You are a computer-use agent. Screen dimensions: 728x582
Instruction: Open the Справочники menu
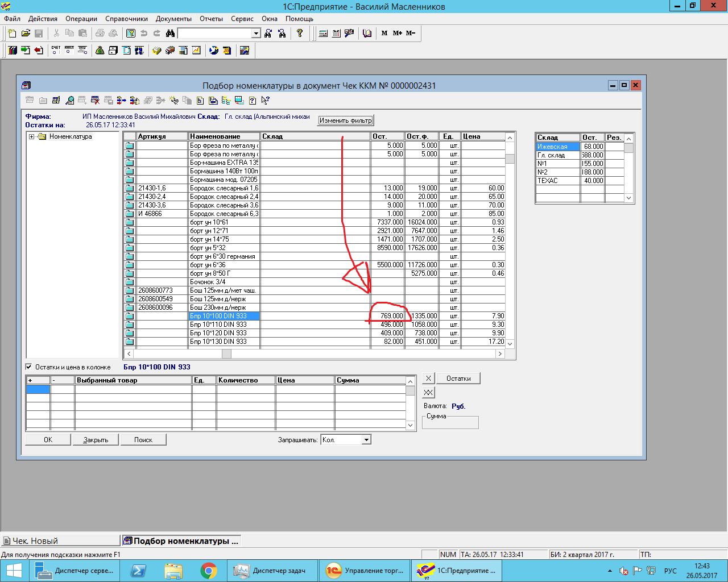126,19
